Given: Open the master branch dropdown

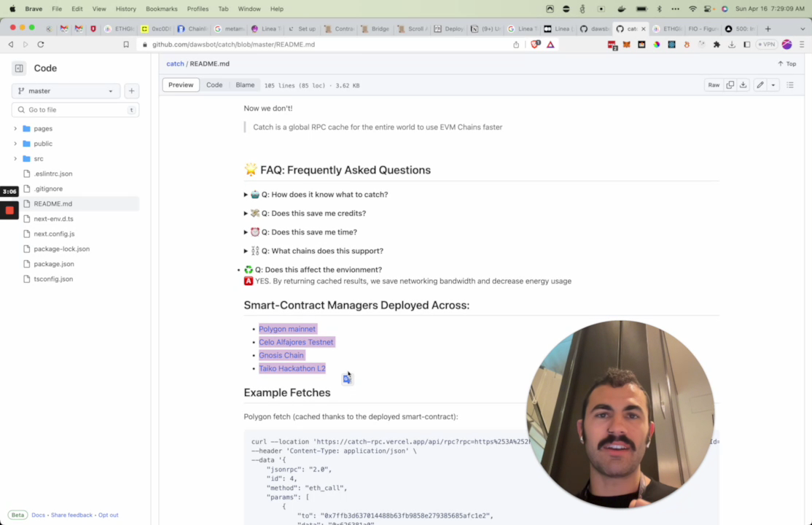Looking at the screenshot, I should pyautogui.click(x=66, y=91).
